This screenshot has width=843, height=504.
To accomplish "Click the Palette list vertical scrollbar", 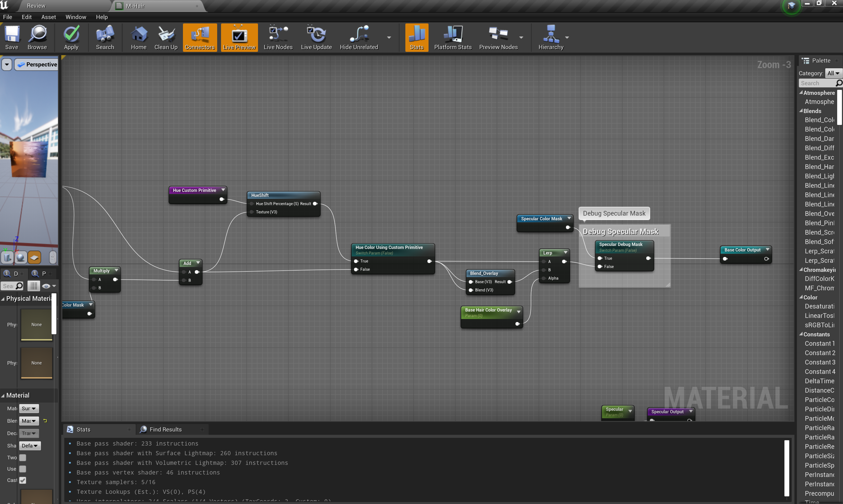I will [839, 107].
